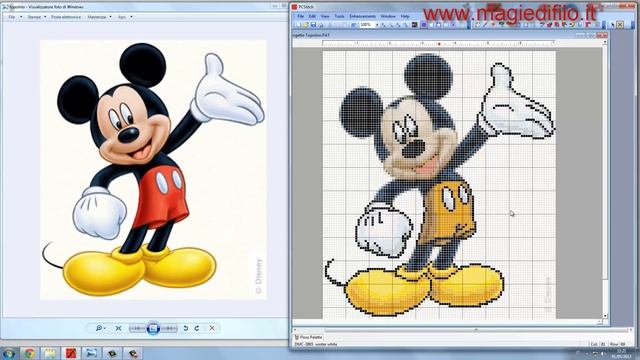Click the actual size icon in Photo Viewer
The image size is (640, 360).
click(118, 328)
